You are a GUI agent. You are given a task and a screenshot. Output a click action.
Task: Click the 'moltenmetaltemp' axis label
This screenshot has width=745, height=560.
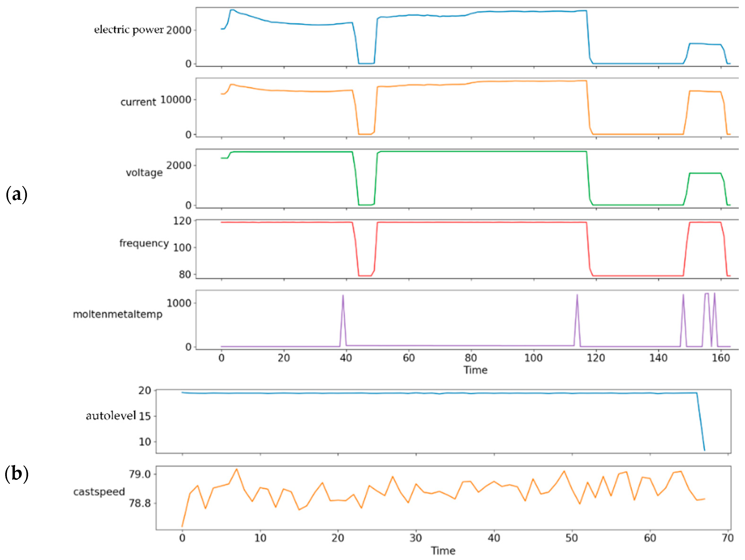[x=118, y=314]
